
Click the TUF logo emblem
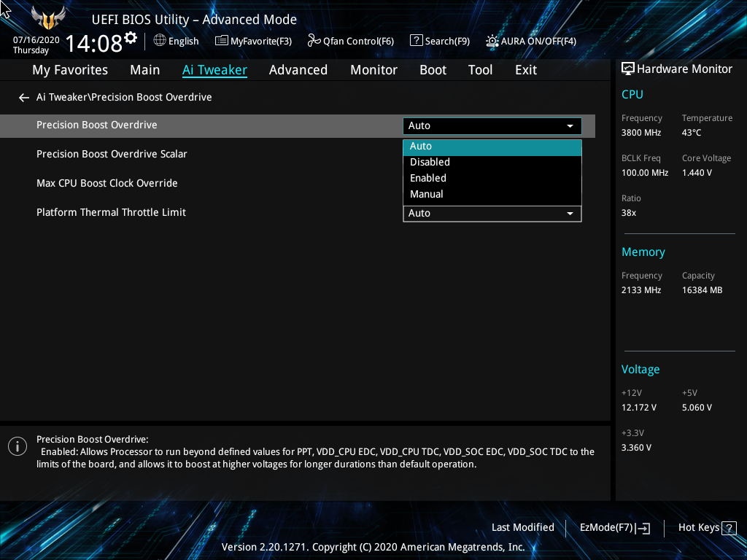point(48,18)
